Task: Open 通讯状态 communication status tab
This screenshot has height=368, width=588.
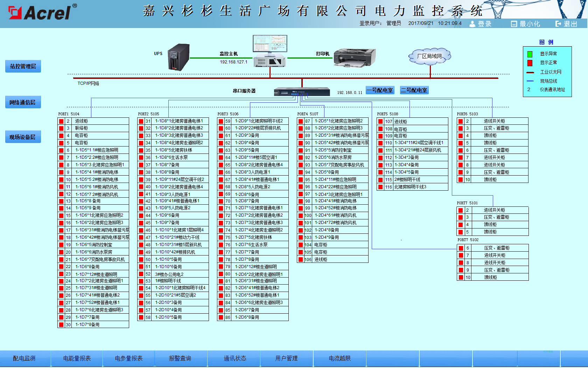Action: [x=235, y=358]
